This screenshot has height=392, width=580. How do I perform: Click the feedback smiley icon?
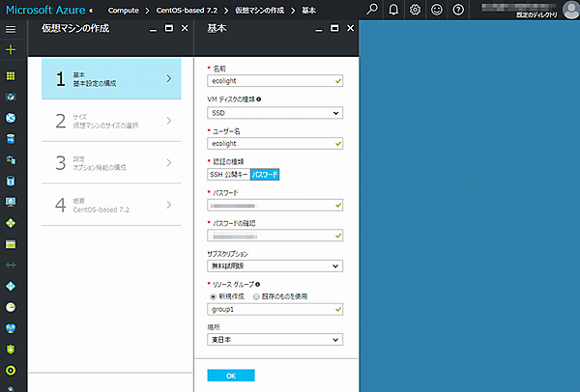pyautogui.click(x=437, y=9)
